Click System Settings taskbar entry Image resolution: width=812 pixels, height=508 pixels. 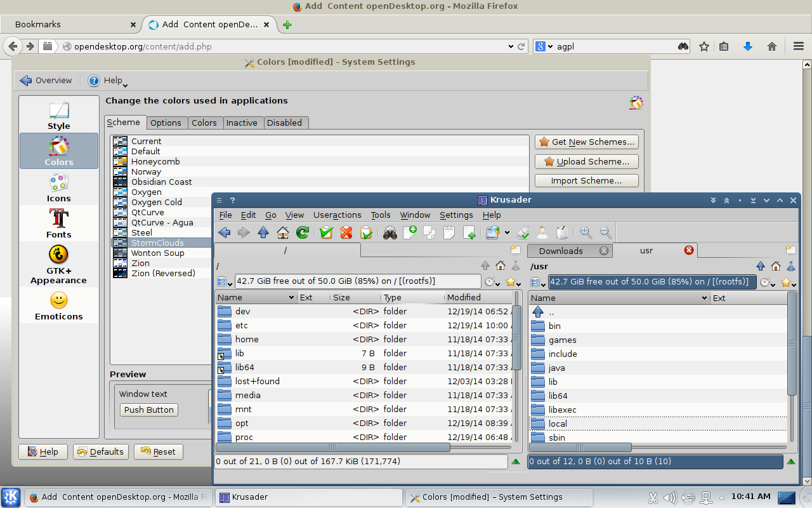tap(499, 497)
